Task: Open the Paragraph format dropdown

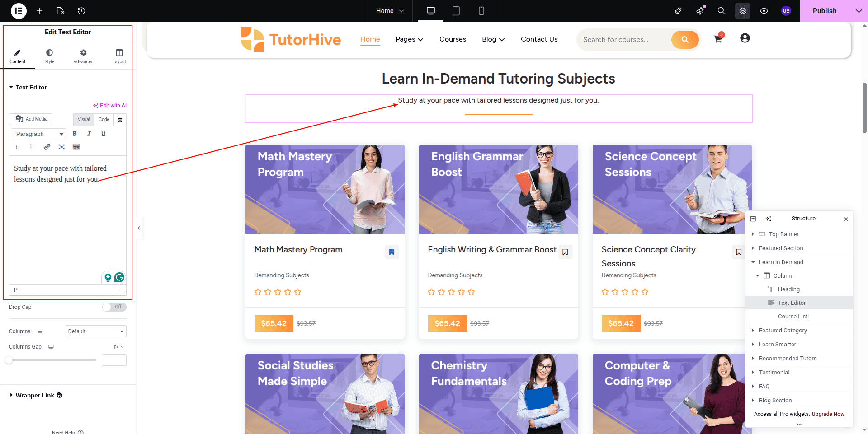Action: point(39,134)
